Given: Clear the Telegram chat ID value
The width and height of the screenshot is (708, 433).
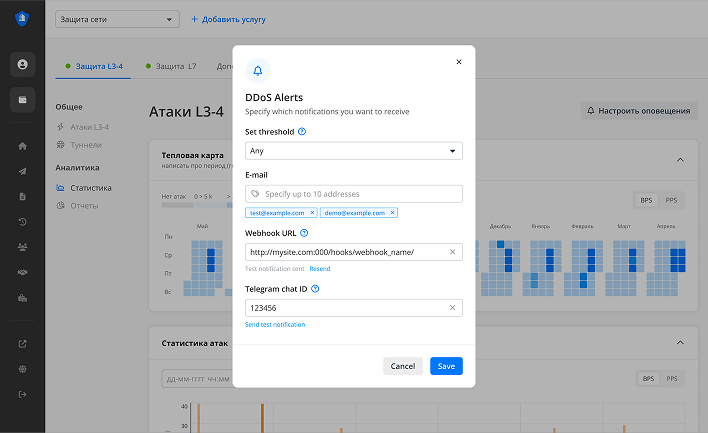Looking at the screenshot, I should [x=452, y=308].
